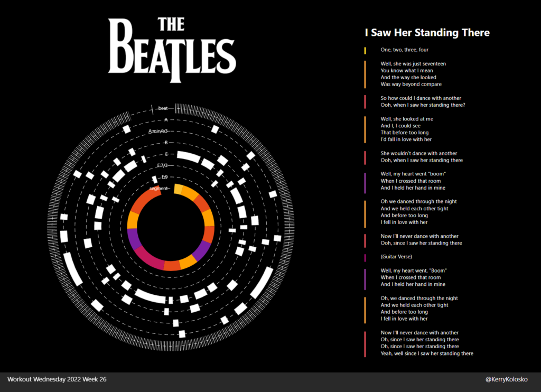Click the "E:7/3" chord label
The width and height of the screenshot is (541, 392).
click(x=162, y=166)
